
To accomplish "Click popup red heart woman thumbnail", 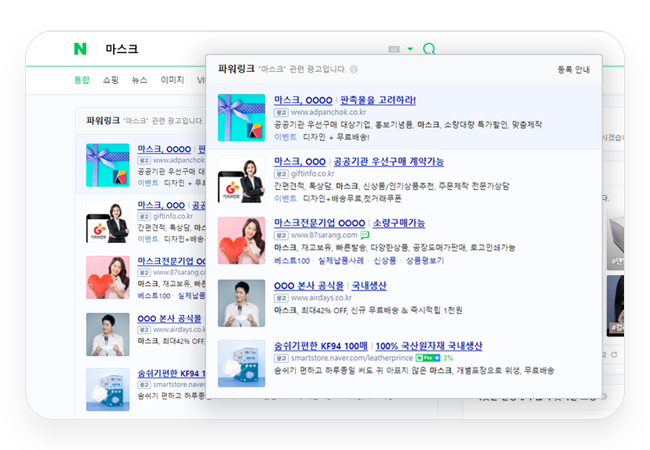I will [242, 241].
